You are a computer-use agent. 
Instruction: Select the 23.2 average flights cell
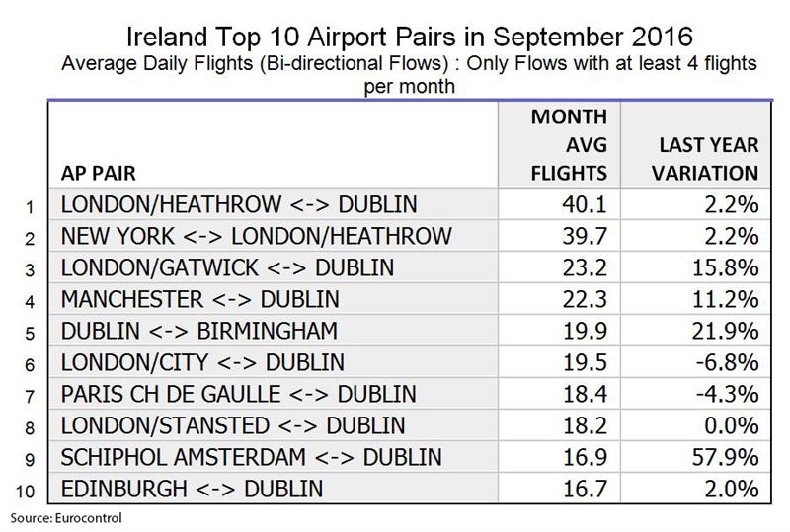[x=559, y=267]
